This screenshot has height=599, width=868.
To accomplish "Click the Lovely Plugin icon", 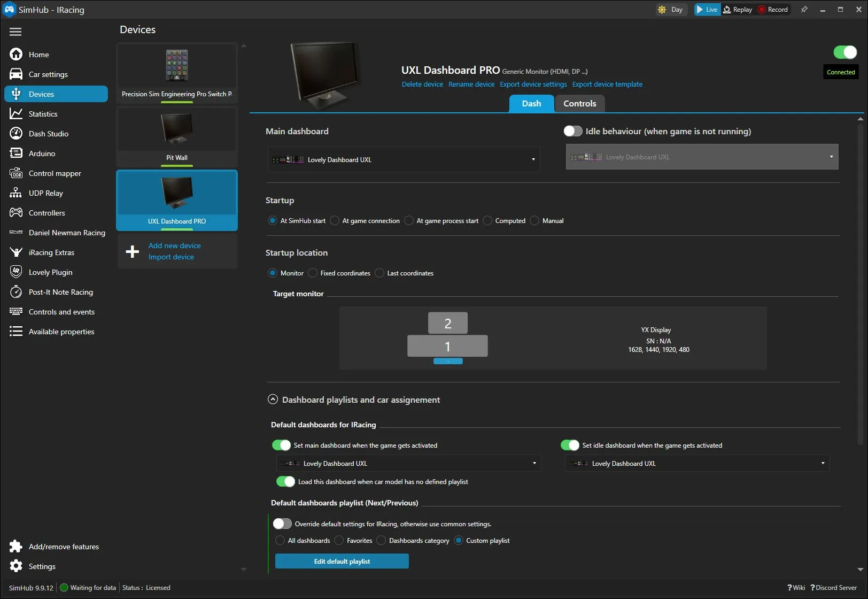I will pyautogui.click(x=16, y=272).
